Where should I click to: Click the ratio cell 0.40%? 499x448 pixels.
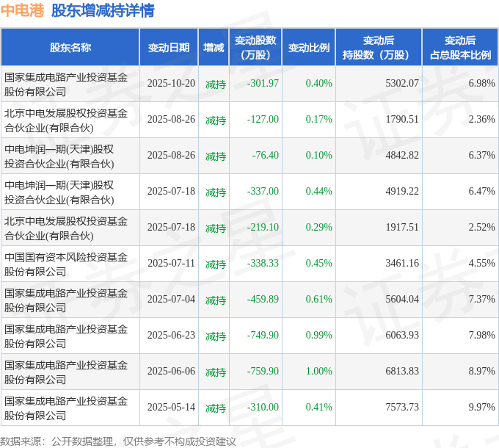[x=319, y=83]
